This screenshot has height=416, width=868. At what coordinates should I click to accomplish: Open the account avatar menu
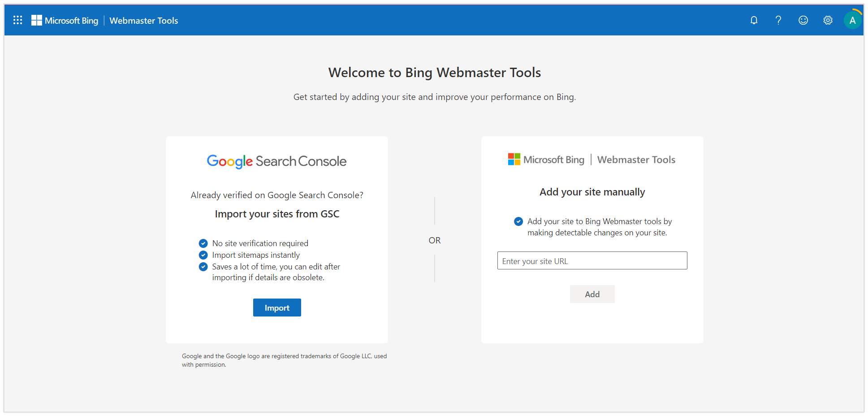click(852, 20)
